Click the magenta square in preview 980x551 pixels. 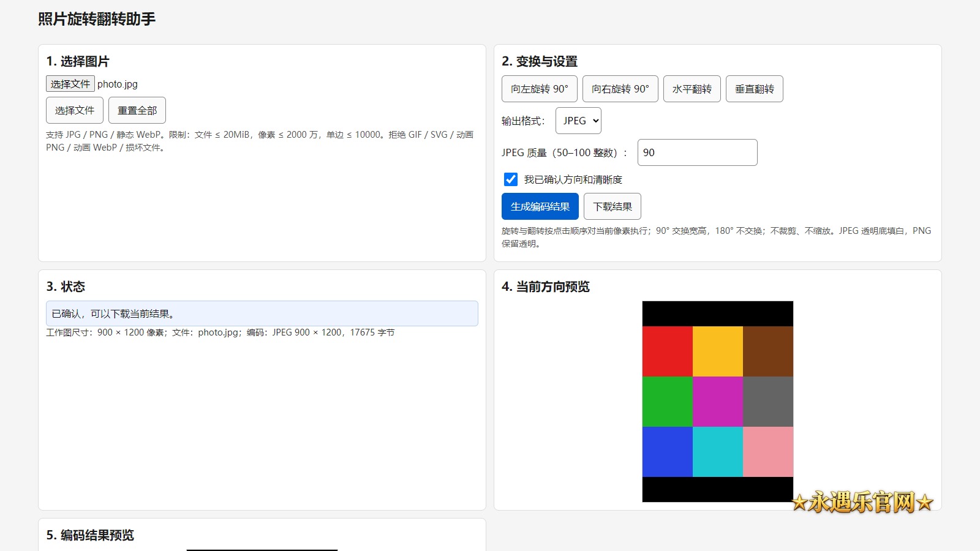718,402
